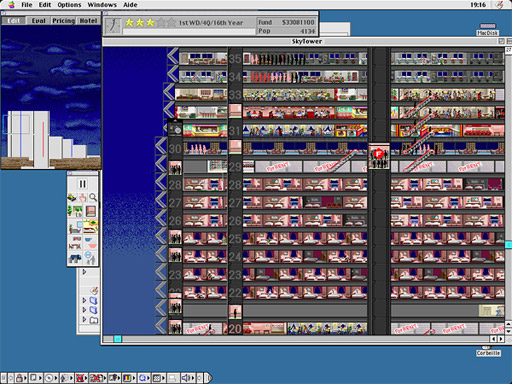Switch to the Hotel tab

pyautogui.click(x=88, y=21)
